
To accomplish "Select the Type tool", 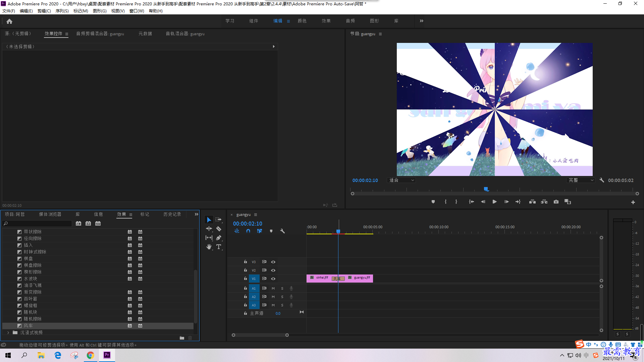I will click(x=219, y=247).
